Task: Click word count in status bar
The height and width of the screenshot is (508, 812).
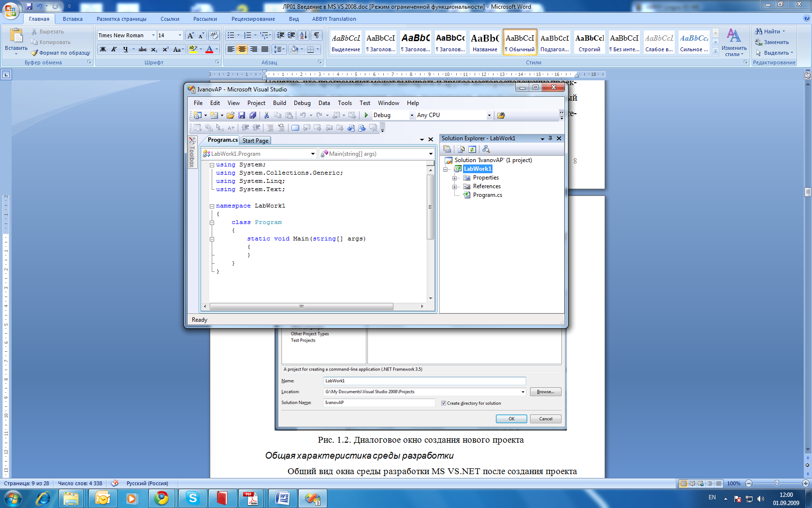Action: pos(80,483)
